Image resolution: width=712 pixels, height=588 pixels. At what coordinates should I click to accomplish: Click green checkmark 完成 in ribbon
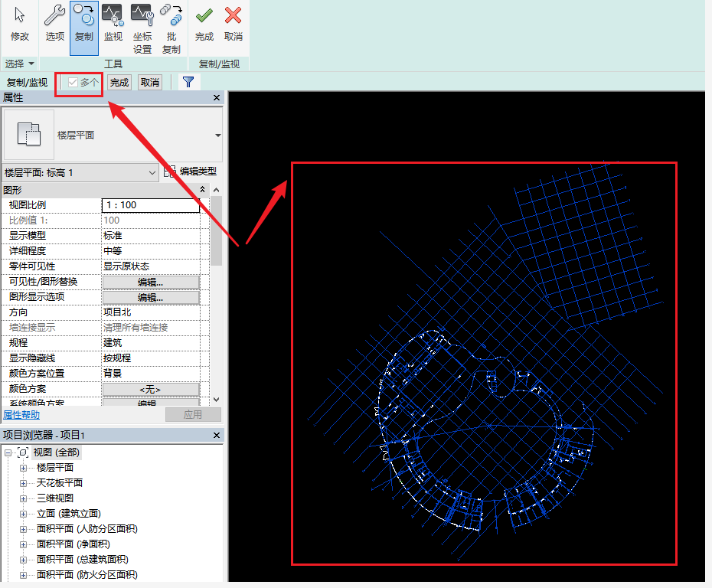point(204,24)
